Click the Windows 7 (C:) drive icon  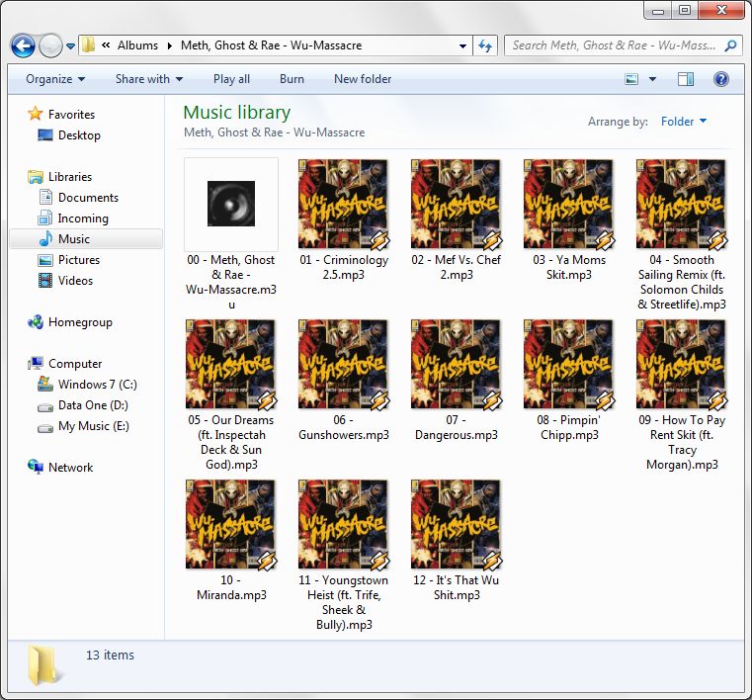(x=45, y=384)
